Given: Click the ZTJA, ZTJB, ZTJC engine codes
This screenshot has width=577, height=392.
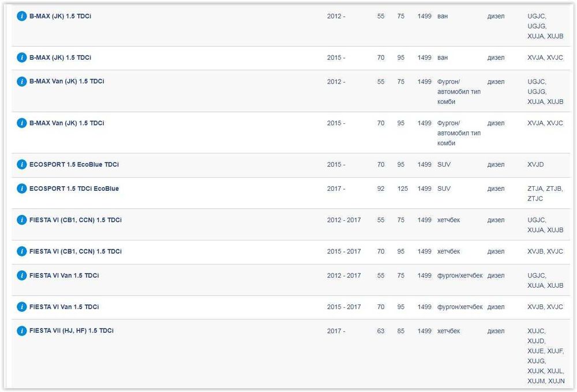Looking at the screenshot, I should click(x=545, y=193).
